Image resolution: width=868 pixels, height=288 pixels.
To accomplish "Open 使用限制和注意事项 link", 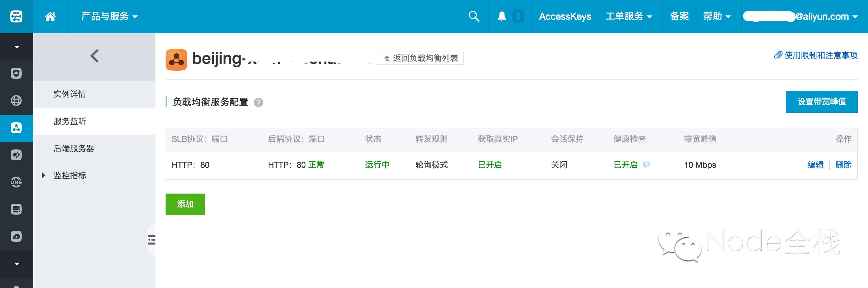I will pyautogui.click(x=816, y=55).
